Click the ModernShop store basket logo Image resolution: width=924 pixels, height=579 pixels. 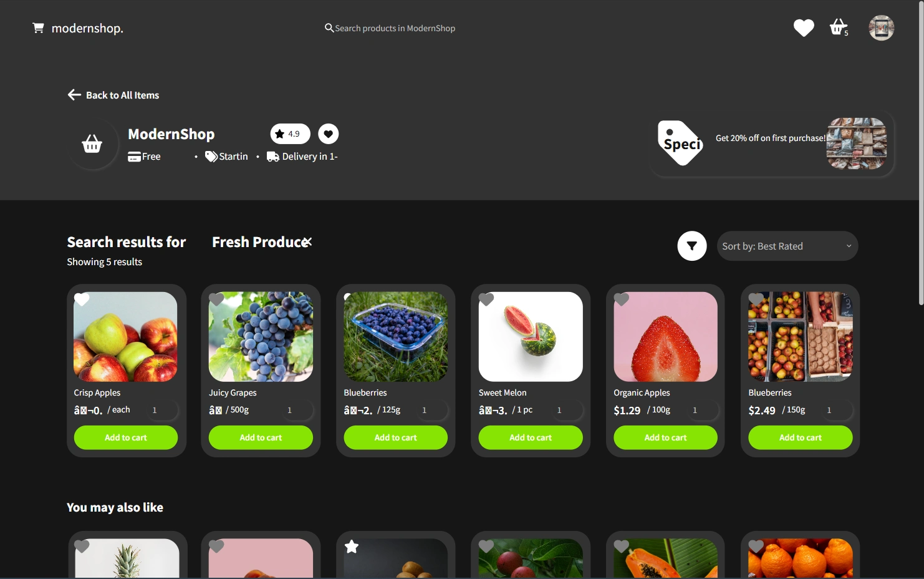pyautogui.click(x=92, y=144)
